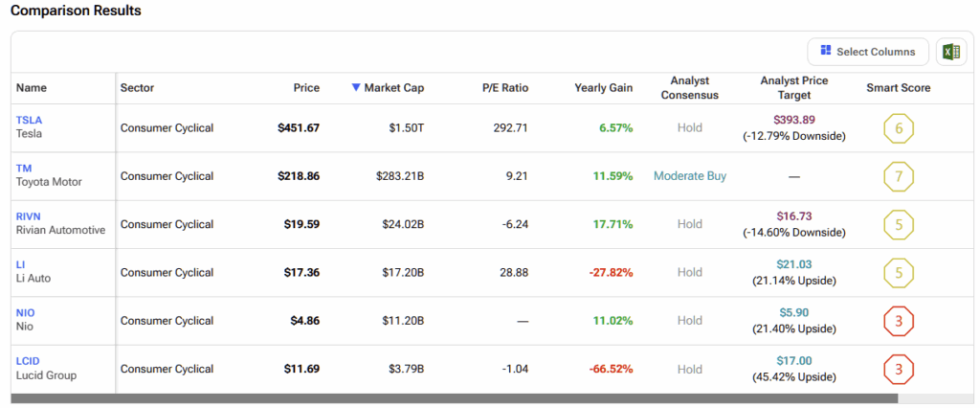Click Nio's red Smart Score 3 badge

(x=899, y=321)
